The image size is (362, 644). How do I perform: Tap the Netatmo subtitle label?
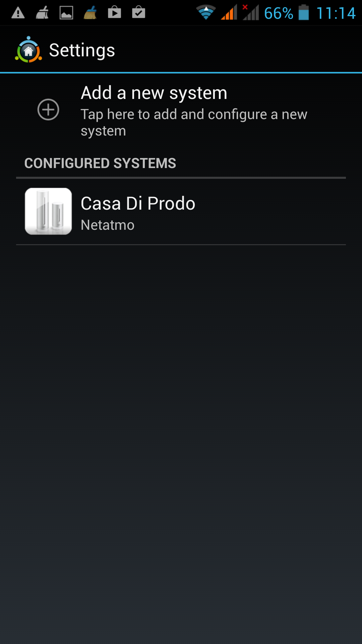[x=108, y=225]
